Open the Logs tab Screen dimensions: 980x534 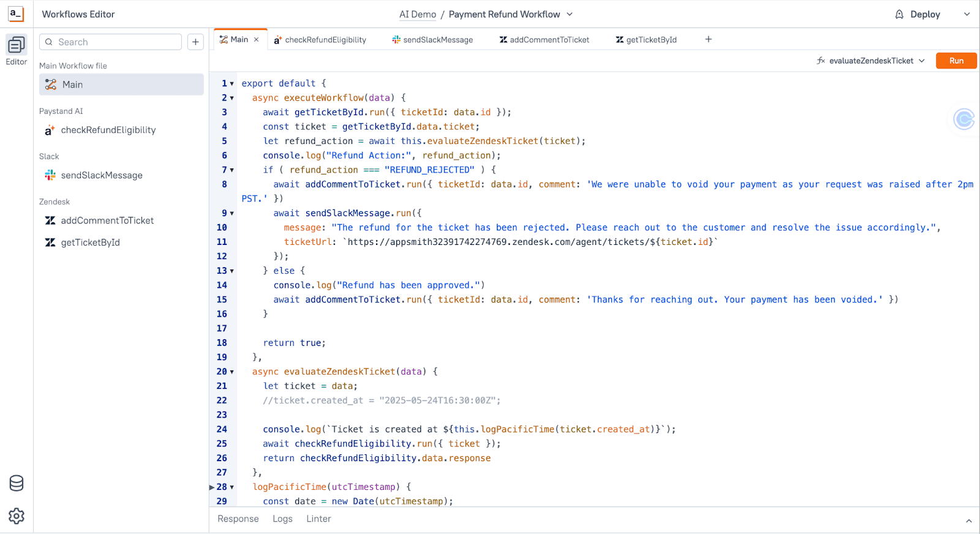pos(282,519)
